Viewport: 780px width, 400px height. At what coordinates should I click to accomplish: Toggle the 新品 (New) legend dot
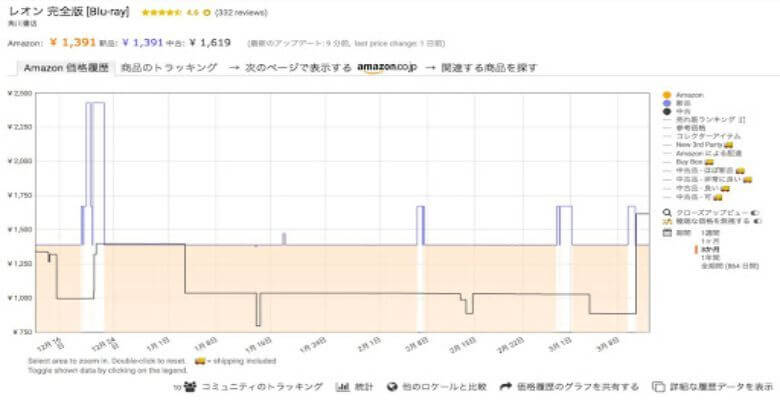[667, 102]
